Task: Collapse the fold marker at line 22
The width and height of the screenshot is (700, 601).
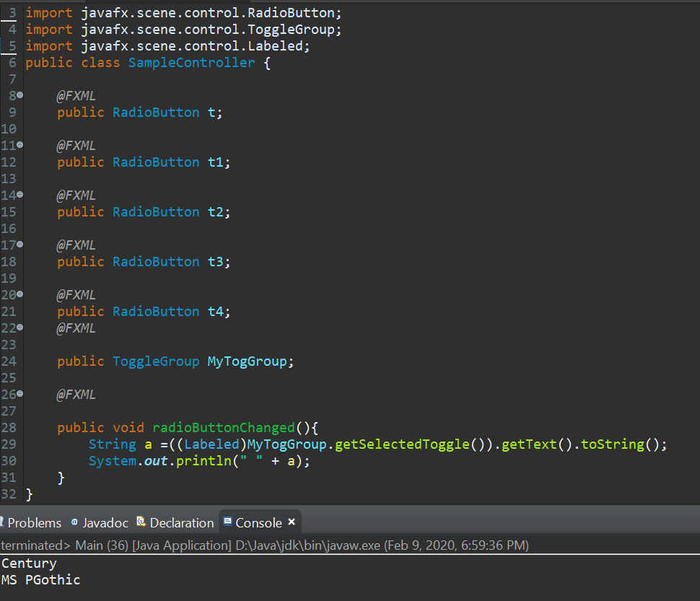Action: (19, 328)
